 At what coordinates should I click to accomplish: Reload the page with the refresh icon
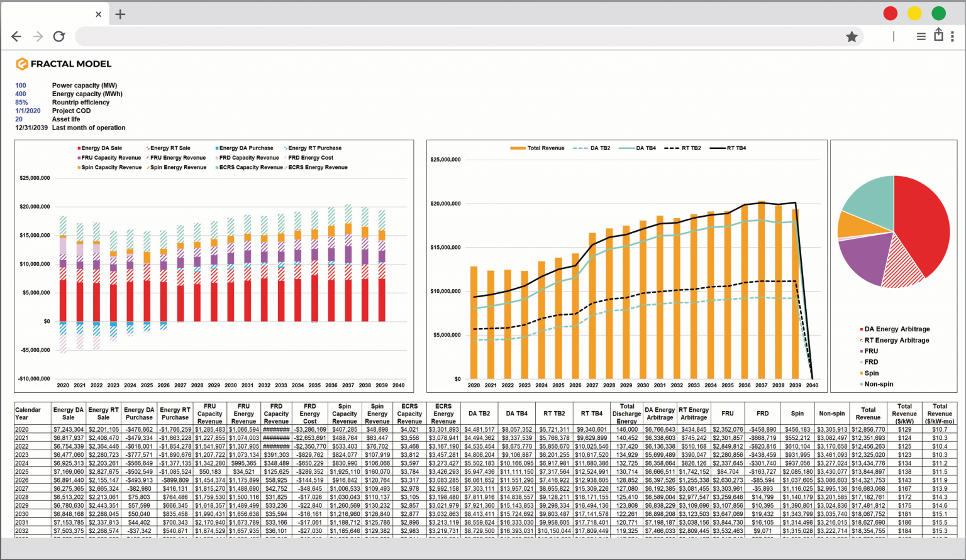[58, 36]
